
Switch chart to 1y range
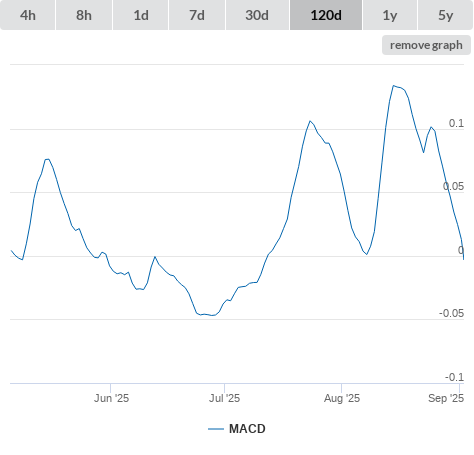pyautogui.click(x=390, y=15)
